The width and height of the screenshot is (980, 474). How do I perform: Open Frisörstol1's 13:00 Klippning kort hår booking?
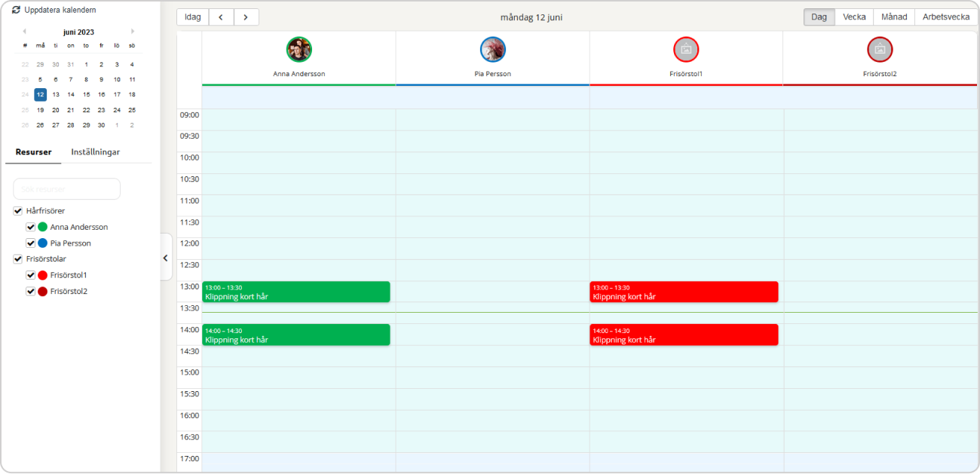click(684, 292)
